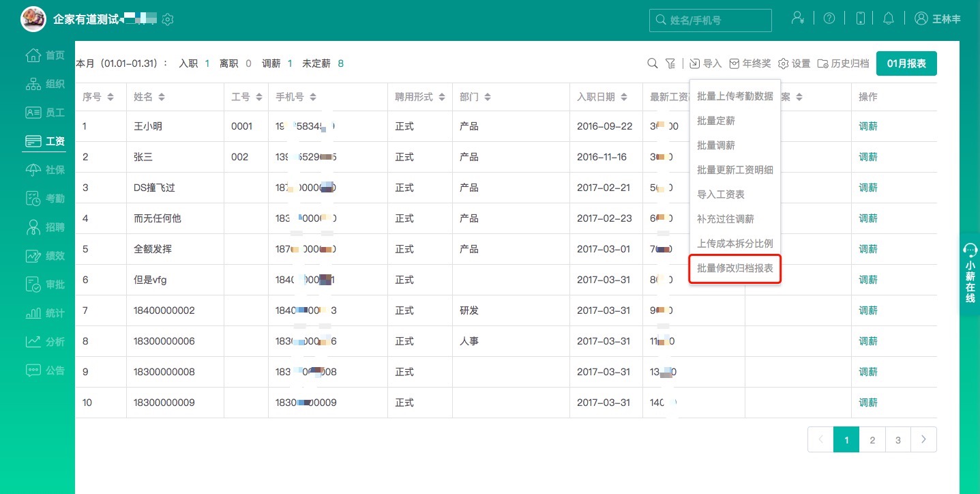Click the 入职日期 column header
The image size is (980, 494).
(596, 97)
